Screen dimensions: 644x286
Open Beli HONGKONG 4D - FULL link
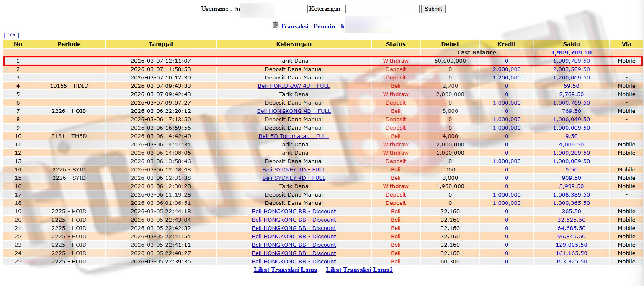pos(294,111)
